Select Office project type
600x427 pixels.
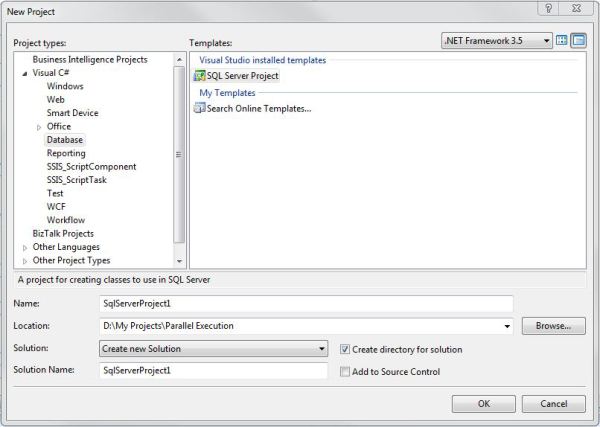59,126
